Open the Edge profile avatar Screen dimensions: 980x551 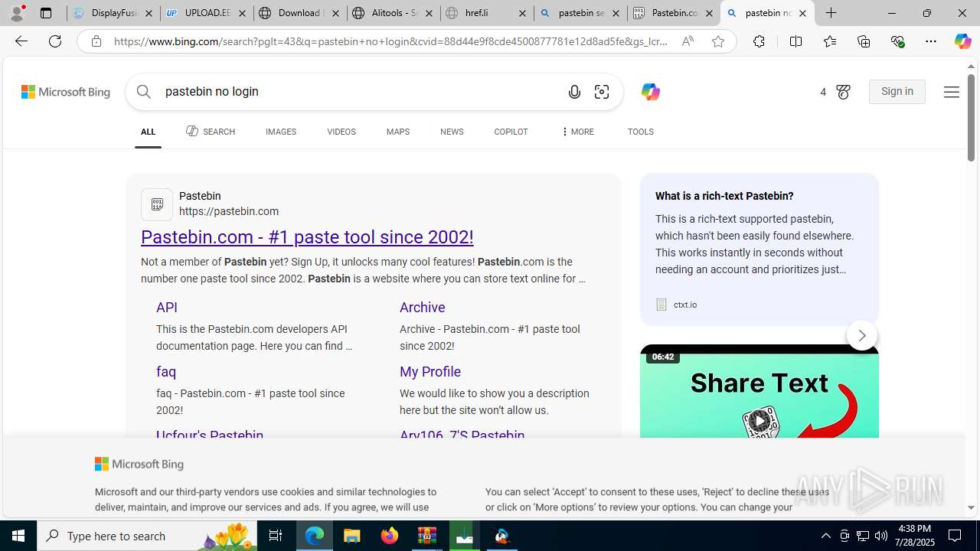(x=17, y=13)
